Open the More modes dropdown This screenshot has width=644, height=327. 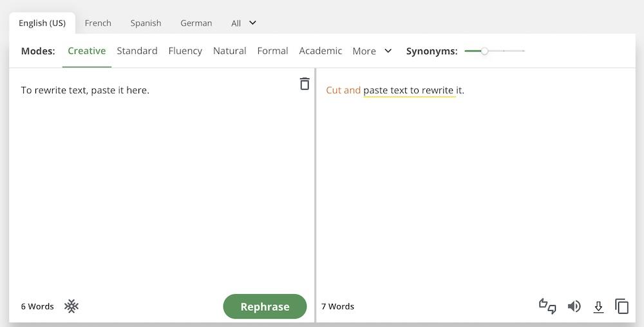click(x=372, y=51)
